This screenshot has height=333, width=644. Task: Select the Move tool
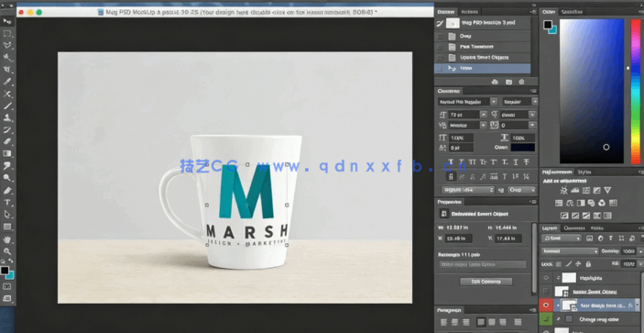point(7,21)
